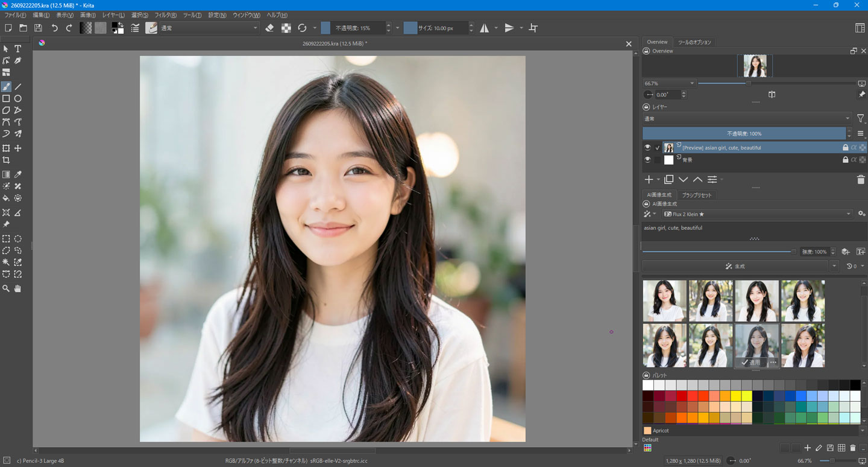This screenshot has width=868, height=467.
Task: Select the Freehand Brush tool
Action: point(6,87)
